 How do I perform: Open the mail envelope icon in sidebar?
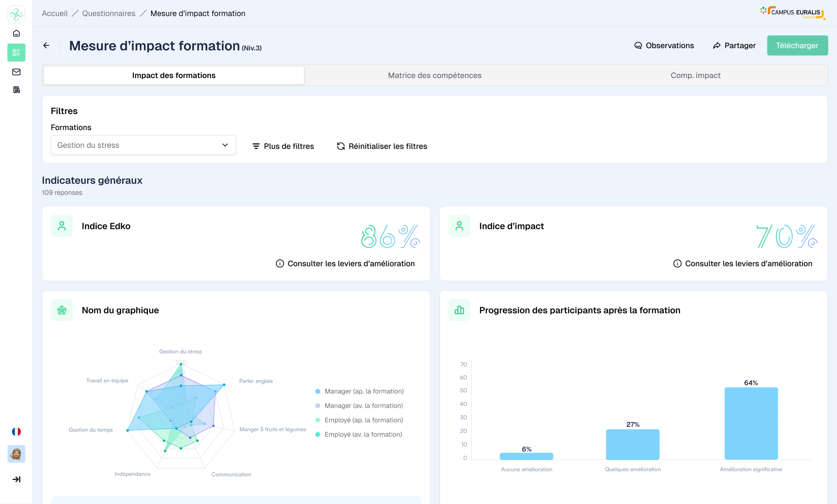tap(16, 72)
